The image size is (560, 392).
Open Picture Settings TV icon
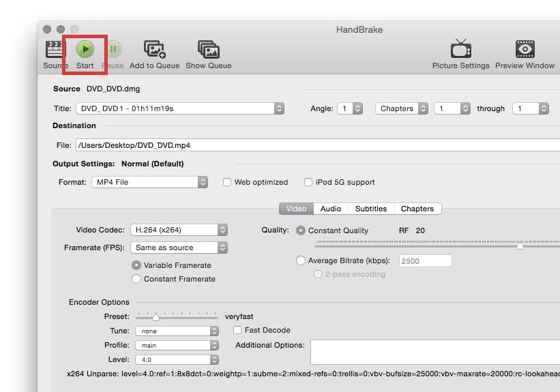point(460,48)
